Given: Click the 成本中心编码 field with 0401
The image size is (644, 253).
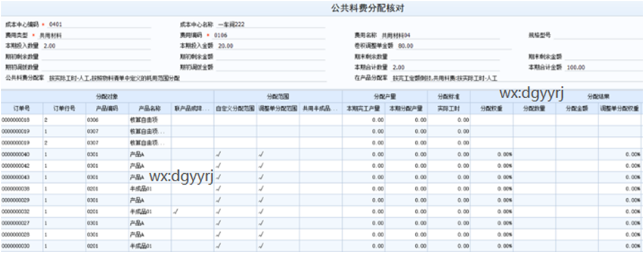Looking at the screenshot, I should 100,24.
